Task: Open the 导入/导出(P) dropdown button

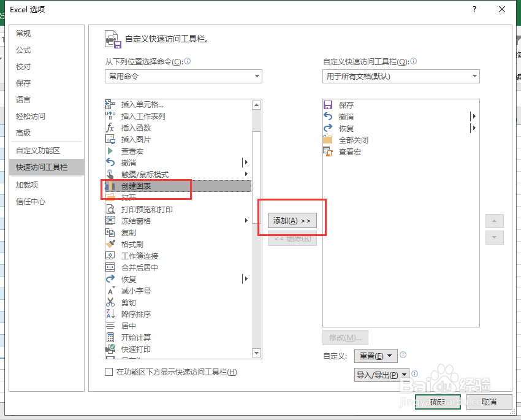Action: coord(382,375)
